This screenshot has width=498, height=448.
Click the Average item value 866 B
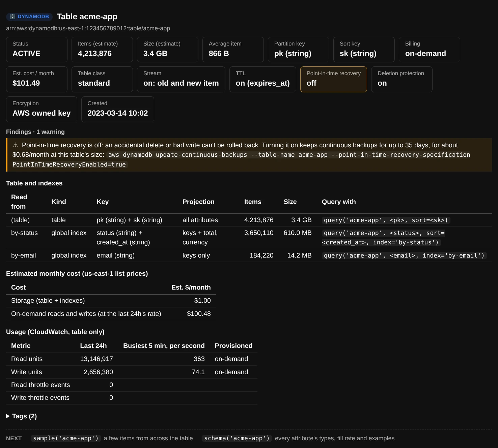(x=219, y=54)
